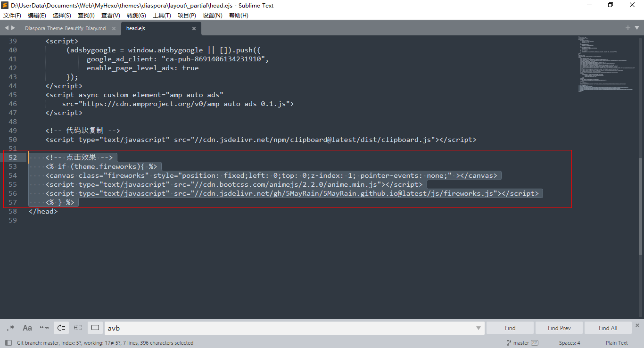
Task: Open the 查看(V) menu
Action: tap(110, 16)
